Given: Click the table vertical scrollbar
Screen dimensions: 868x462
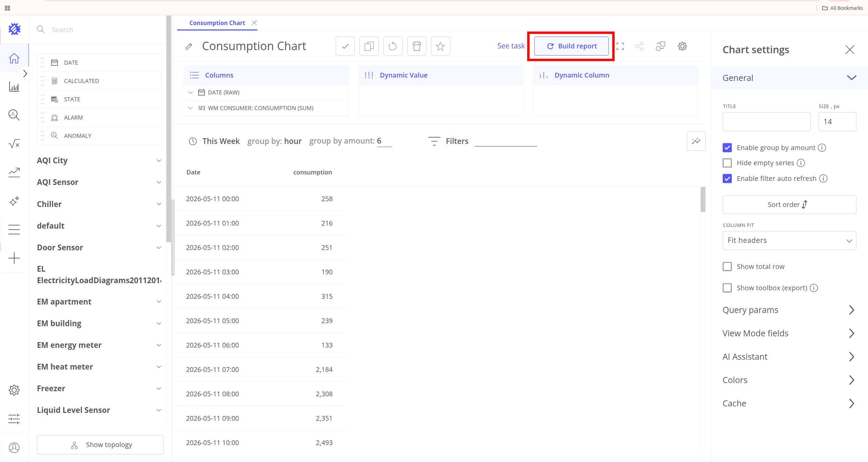Looking at the screenshot, I should tap(703, 199).
